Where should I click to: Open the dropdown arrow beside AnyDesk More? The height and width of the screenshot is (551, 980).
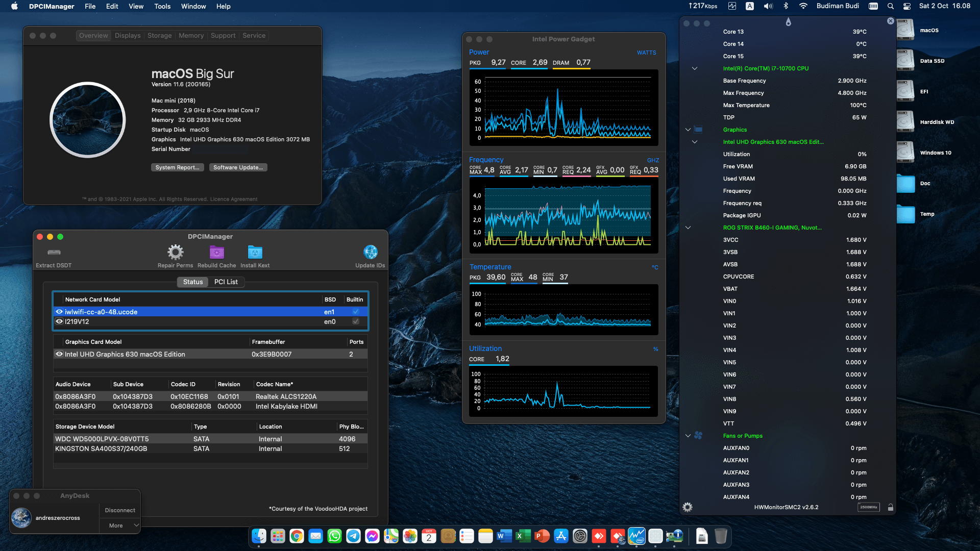pos(136,525)
